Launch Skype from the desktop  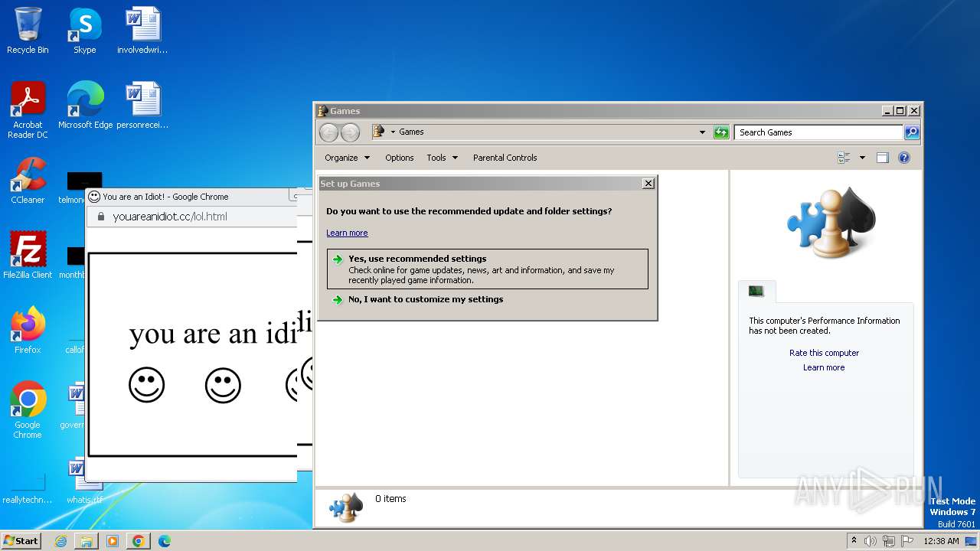84,31
